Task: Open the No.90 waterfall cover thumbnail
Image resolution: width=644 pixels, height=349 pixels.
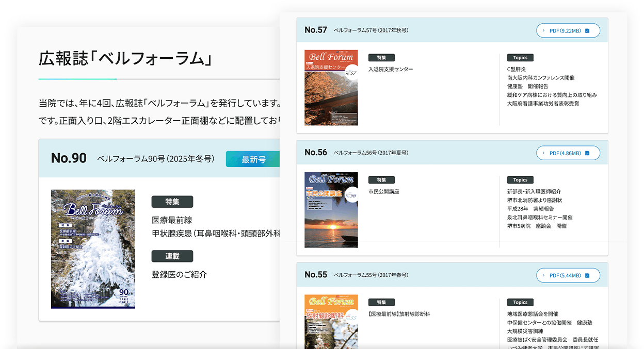Action: click(x=93, y=249)
